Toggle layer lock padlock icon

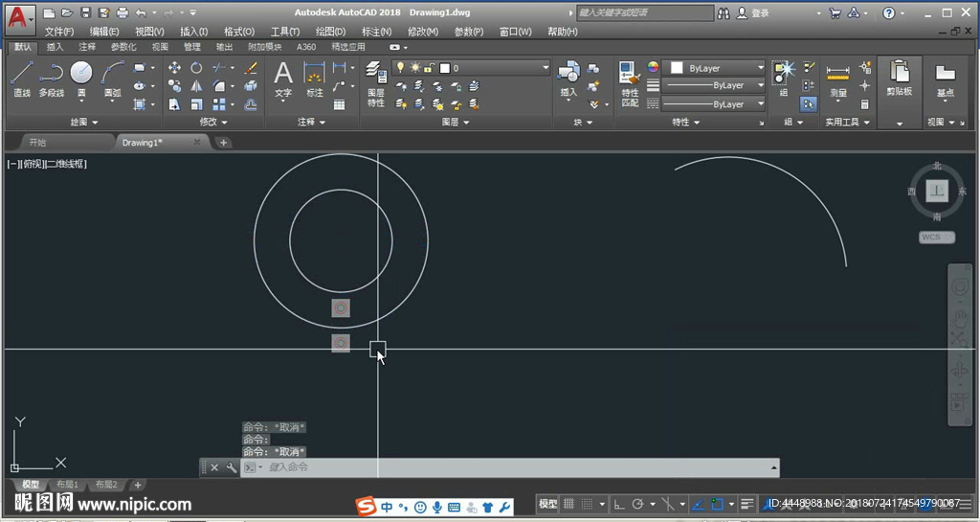coord(430,67)
